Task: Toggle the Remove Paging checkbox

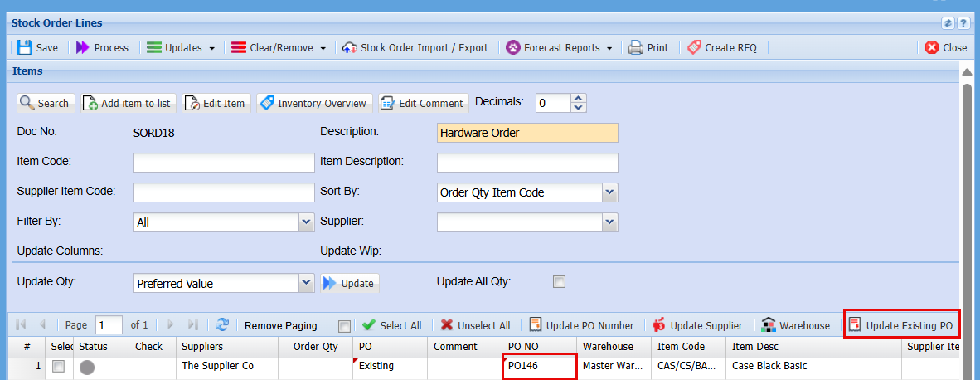Action: 344,326
